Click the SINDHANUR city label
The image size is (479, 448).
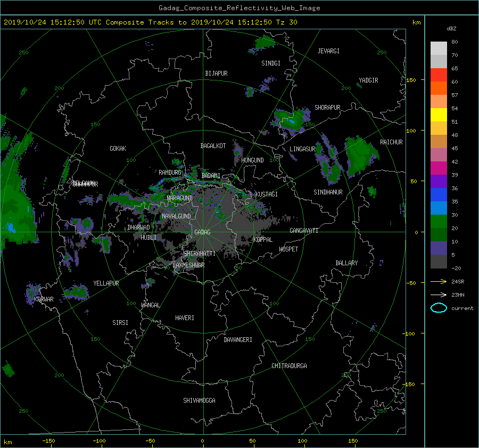(328, 192)
